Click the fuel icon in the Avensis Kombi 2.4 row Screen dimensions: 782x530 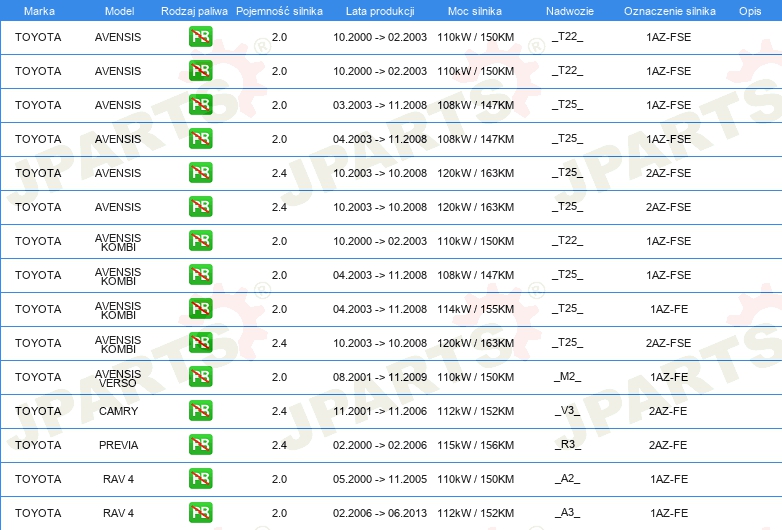[200, 343]
